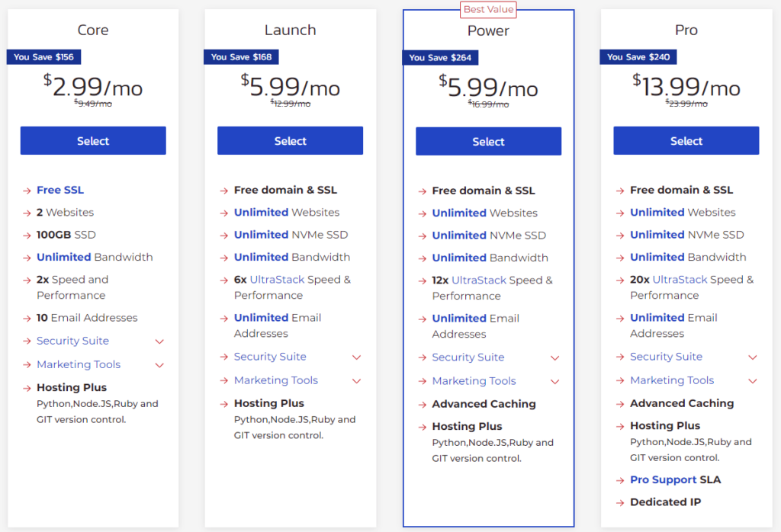Click Free domain & SSL in Launch plan
The image size is (781, 532).
tap(285, 190)
